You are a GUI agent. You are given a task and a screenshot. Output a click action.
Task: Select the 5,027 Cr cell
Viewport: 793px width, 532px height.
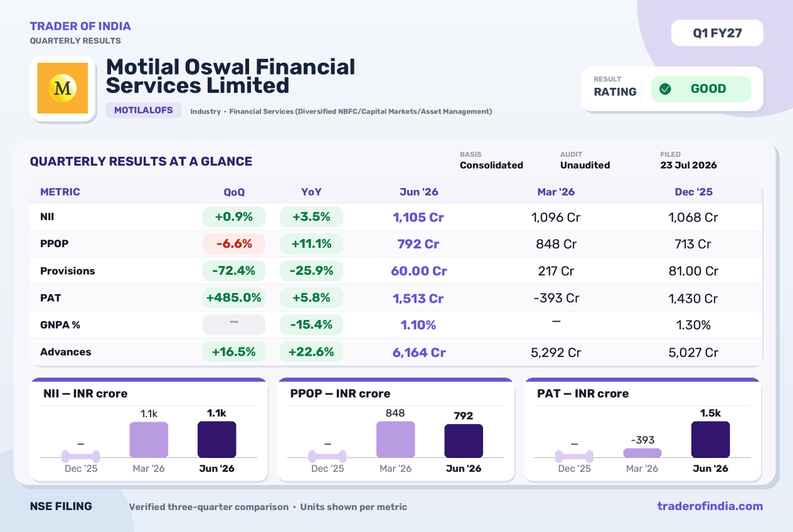coord(693,352)
